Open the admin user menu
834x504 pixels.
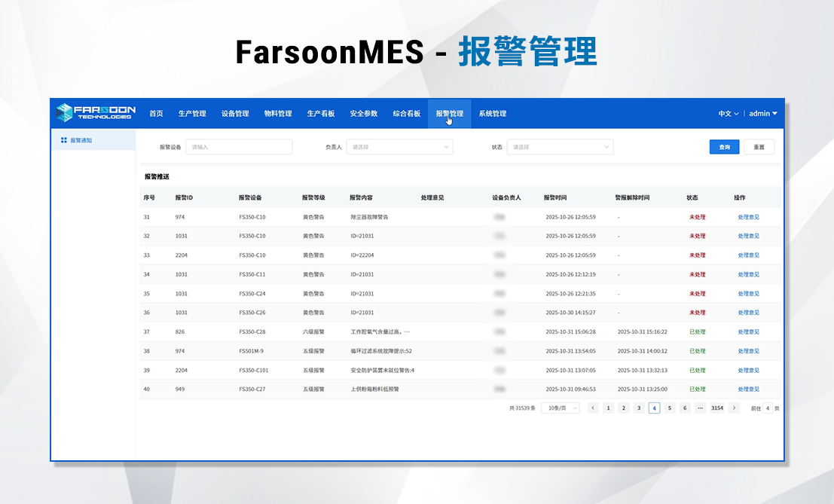point(762,114)
